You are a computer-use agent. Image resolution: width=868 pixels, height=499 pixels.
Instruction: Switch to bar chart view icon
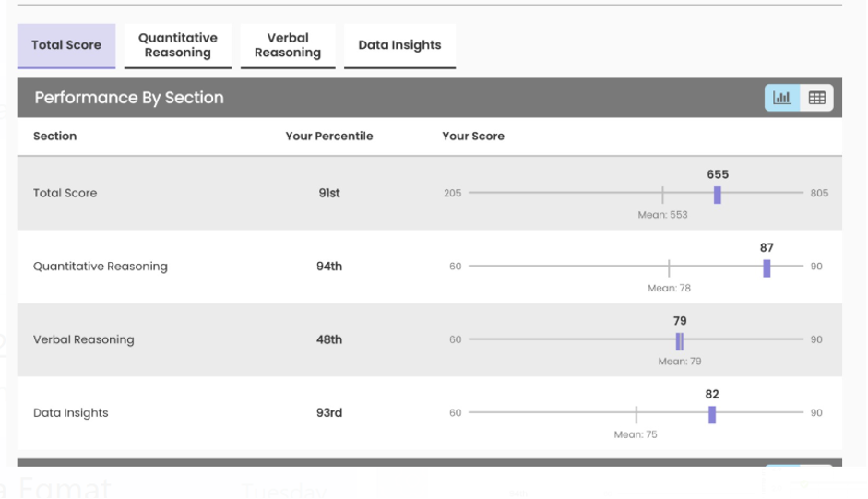782,98
